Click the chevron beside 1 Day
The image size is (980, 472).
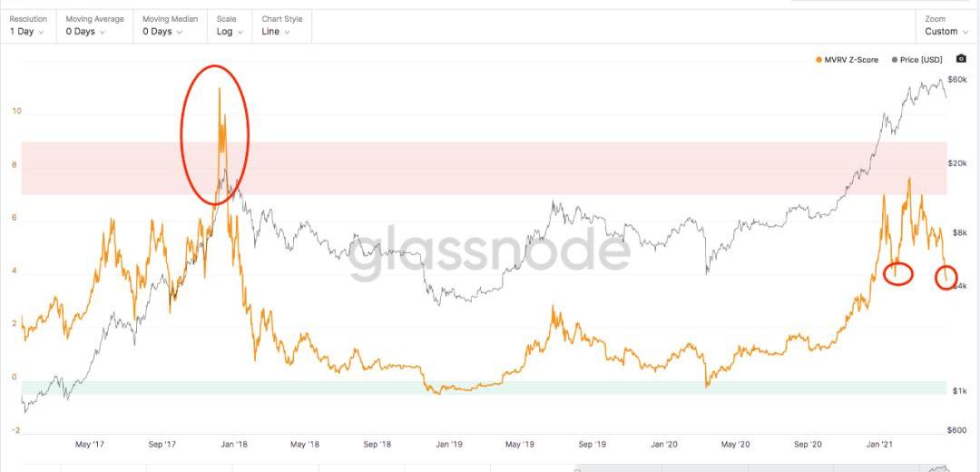pyautogui.click(x=41, y=32)
